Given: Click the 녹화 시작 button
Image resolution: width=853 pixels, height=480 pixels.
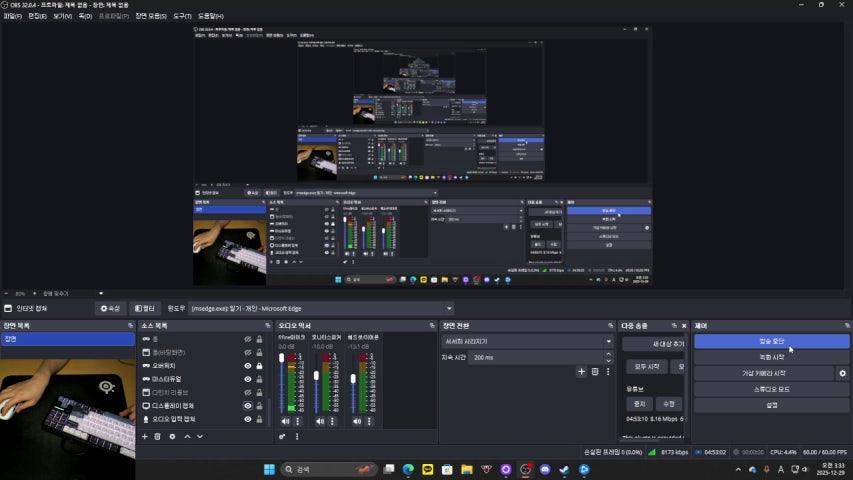Looking at the screenshot, I should pos(771,357).
